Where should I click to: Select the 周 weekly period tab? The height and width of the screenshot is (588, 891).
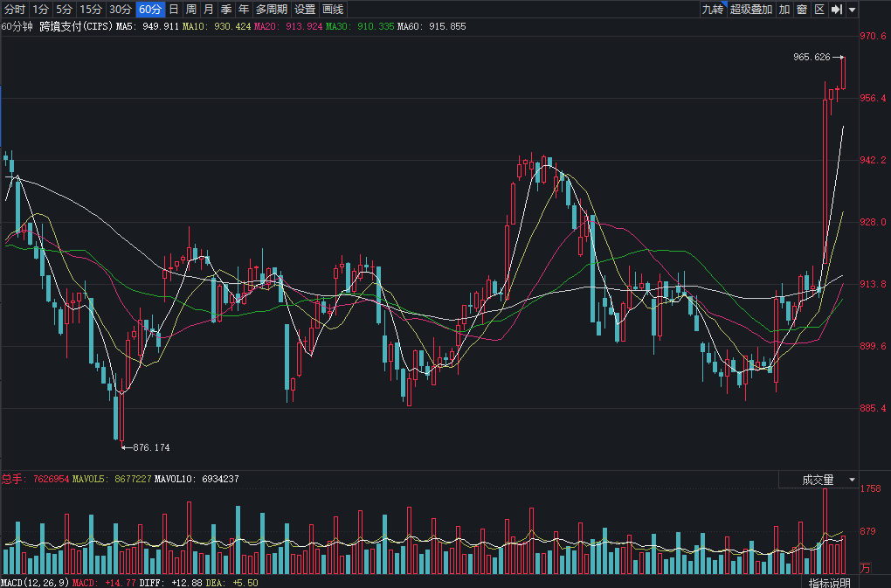(190, 10)
